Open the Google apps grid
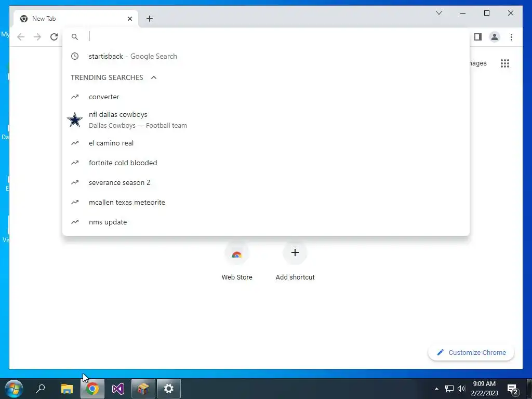 coord(505,63)
